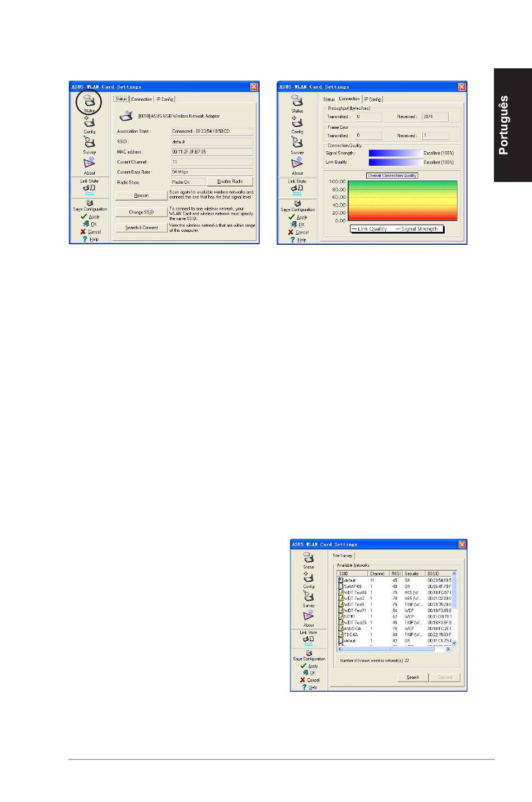Click the Search button in Site Survey

tap(413, 677)
